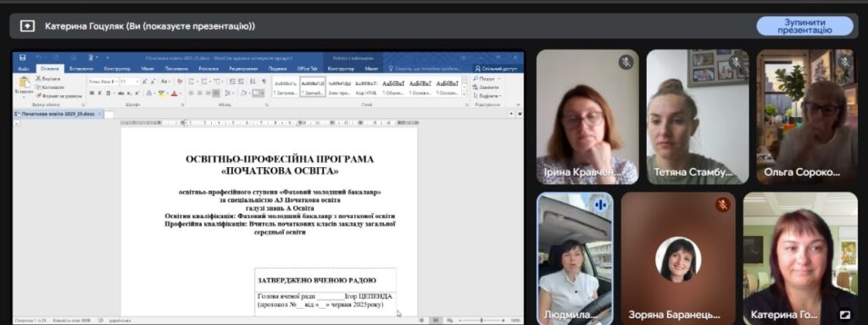Click the Save icon in Word's quick access toolbar
The image size is (868, 325).
coord(22,58)
